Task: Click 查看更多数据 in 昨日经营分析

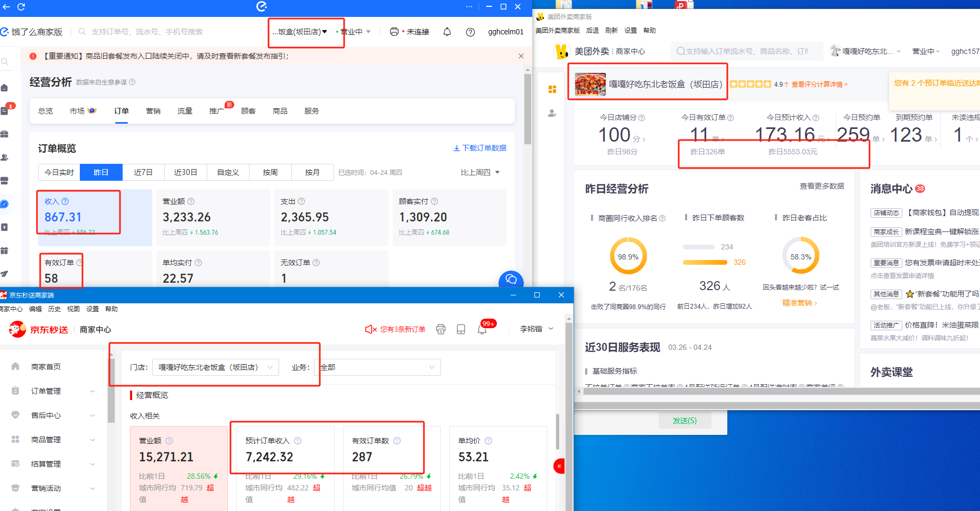Action: click(x=822, y=186)
